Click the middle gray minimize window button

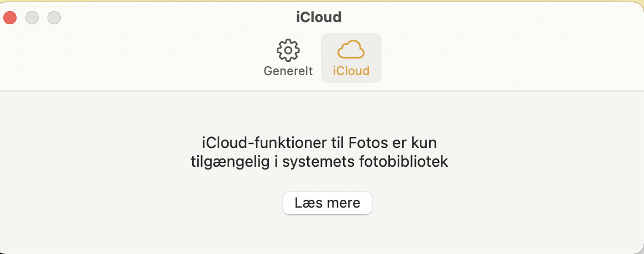tap(32, 18)
